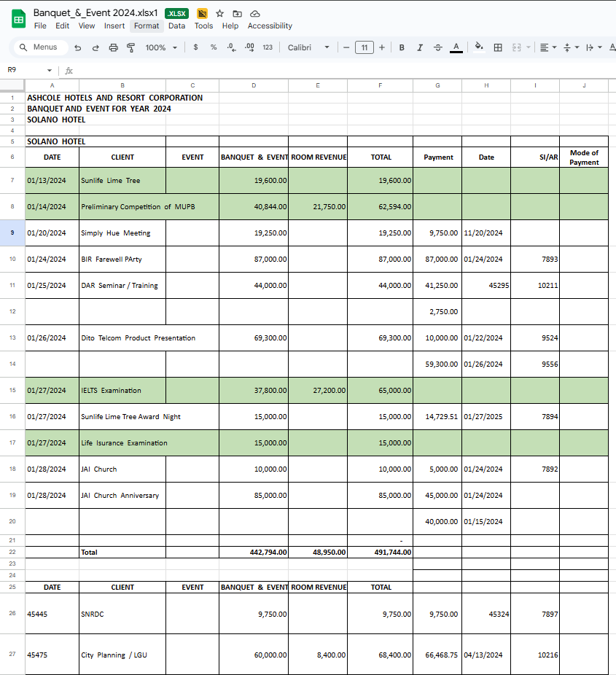Open the Edit menu
The width and height of the screenshot is (616, 675).
point(63,26)
